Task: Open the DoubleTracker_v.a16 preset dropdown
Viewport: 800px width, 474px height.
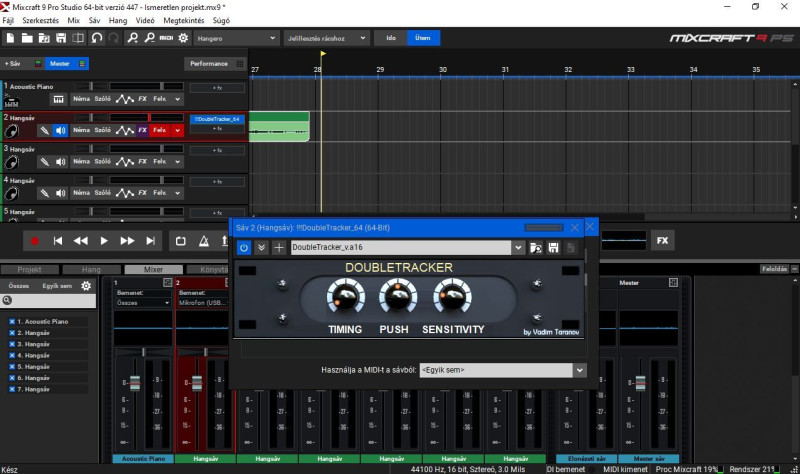Action: tap(518, 247)
